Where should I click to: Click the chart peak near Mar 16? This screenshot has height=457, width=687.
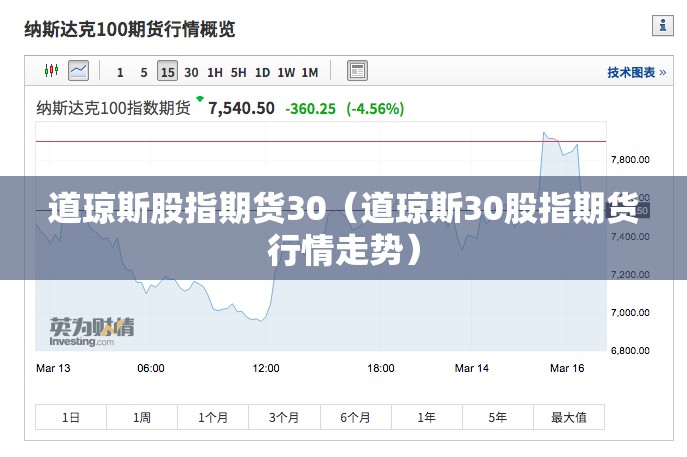pyautogui.click(x=544, y=132)
